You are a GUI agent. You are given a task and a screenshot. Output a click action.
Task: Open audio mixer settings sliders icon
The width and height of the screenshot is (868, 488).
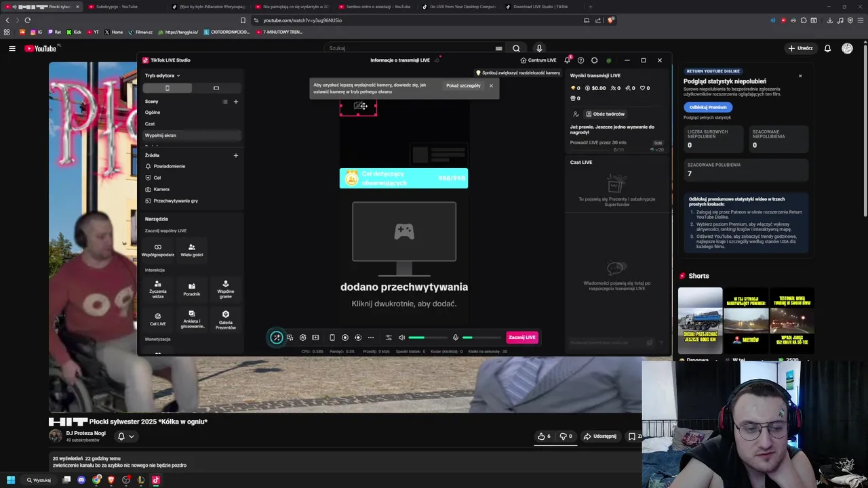click(x=389, y=338)
